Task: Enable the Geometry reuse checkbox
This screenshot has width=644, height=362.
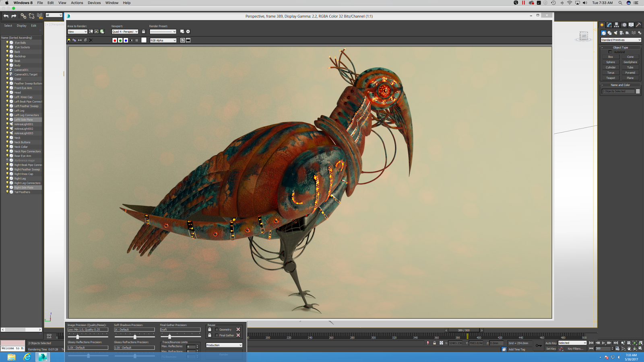Action: coord(217,329)
